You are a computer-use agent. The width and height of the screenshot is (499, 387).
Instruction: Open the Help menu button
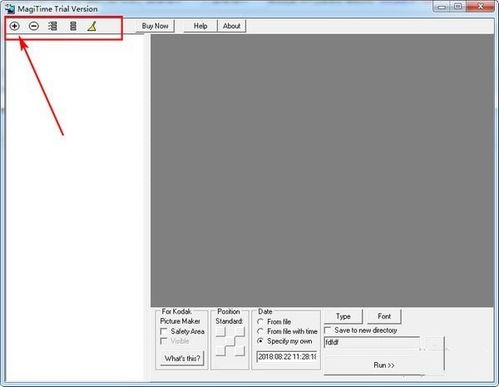(200, 26)
